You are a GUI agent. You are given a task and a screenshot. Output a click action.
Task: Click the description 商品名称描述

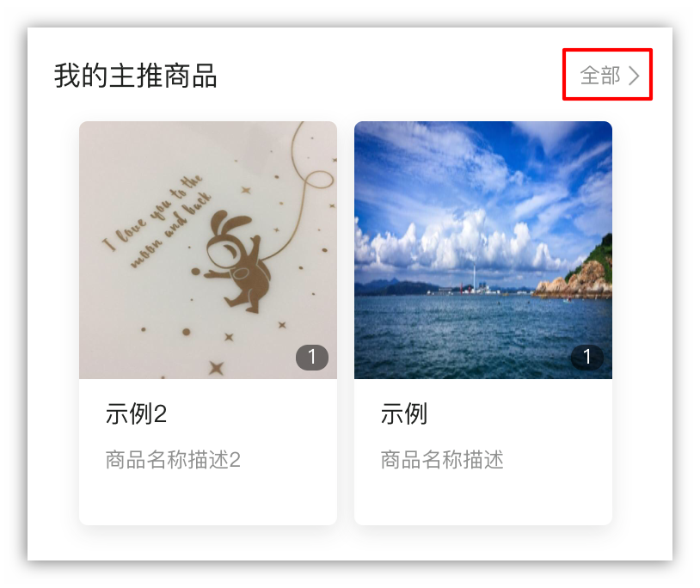point(442,460)
